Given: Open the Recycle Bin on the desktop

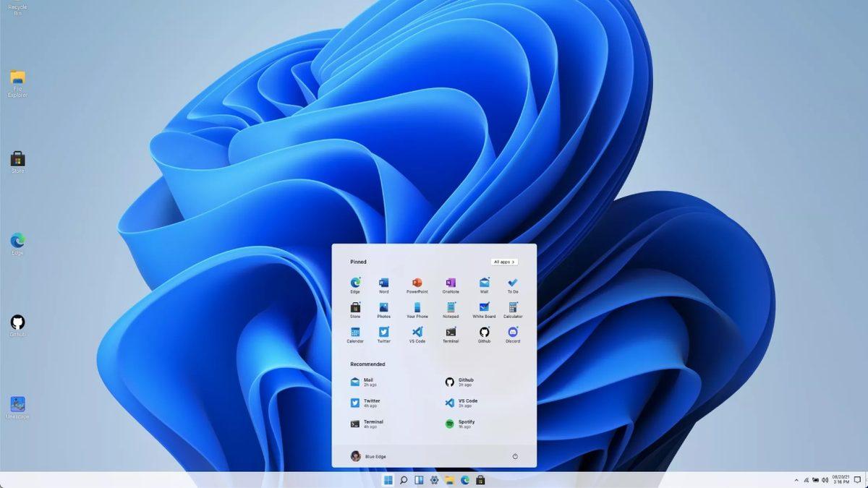Looking at the screenshot, I should (17, 7).
